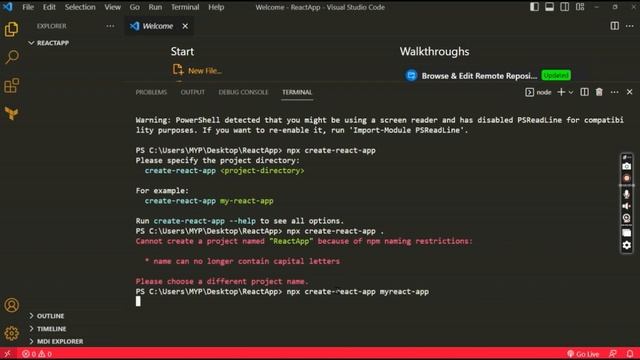Viewport: 640px width, 360px height.
Task: Switch to the Debug Console tab
Action: pos(243,92)
